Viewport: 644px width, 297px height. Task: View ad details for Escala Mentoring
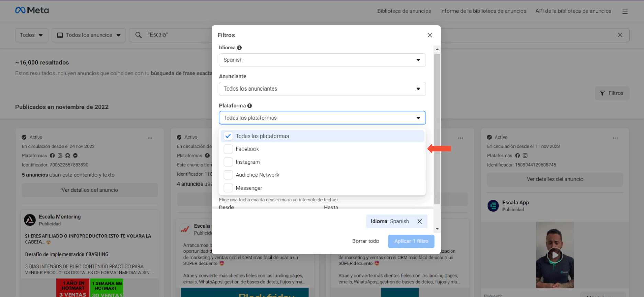point(90,190)
